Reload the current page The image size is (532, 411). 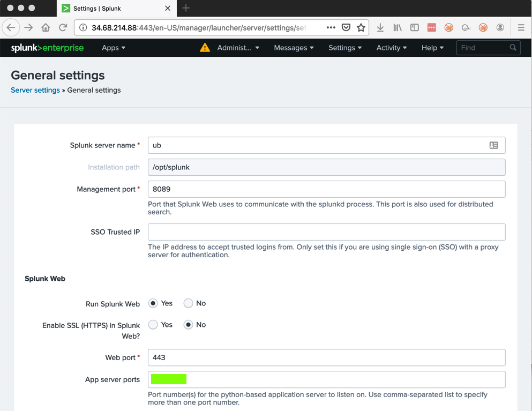point(63,27)
